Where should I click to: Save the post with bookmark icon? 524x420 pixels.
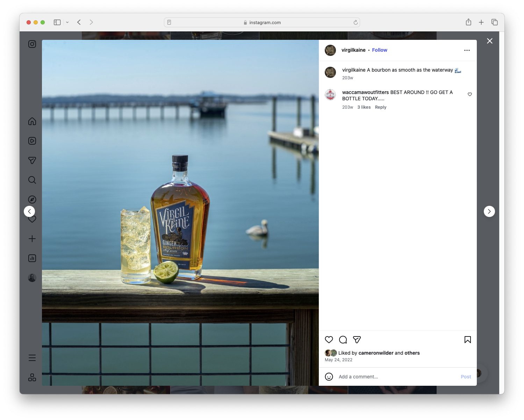(468, 340)
